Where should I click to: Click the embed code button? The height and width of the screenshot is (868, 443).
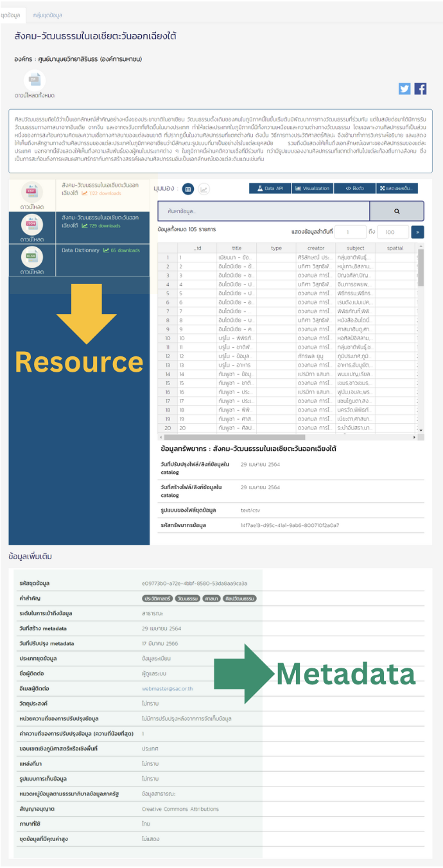[x=355, y=188]
